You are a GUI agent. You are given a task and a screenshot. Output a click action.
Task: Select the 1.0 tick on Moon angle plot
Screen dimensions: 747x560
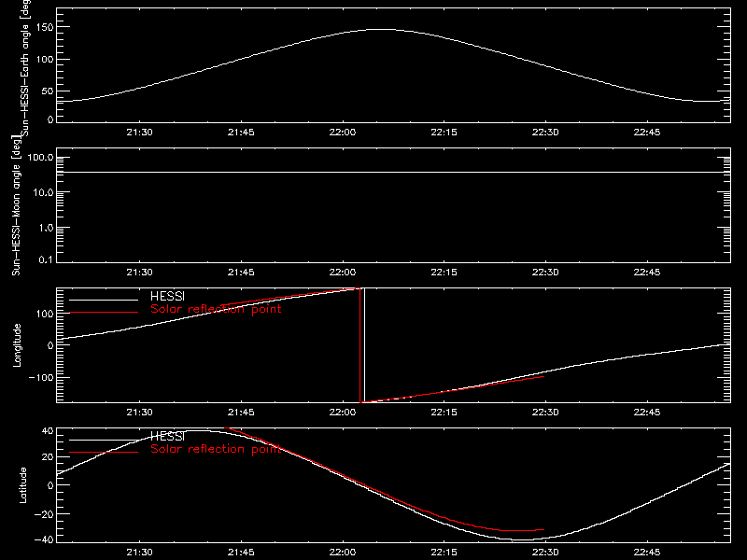coord(47,228)
